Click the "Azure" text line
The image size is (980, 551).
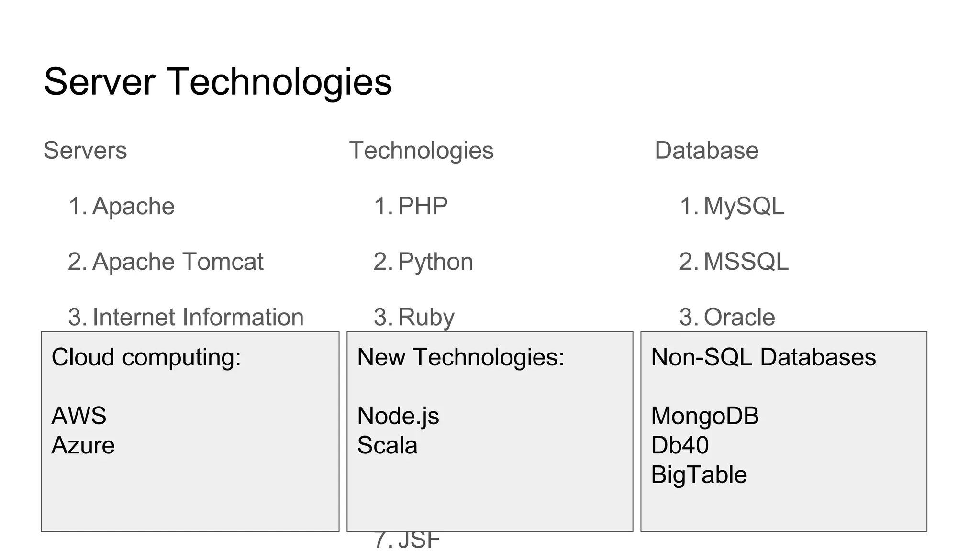83,445
